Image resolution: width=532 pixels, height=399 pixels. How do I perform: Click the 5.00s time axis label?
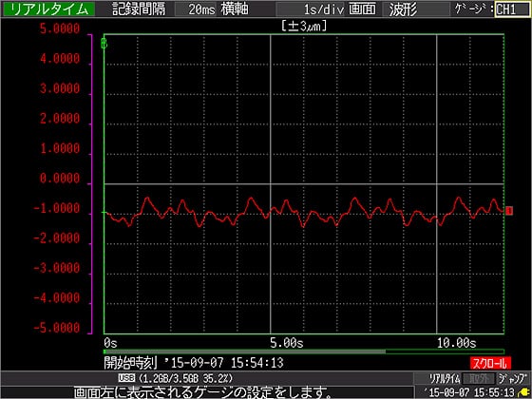287,343
